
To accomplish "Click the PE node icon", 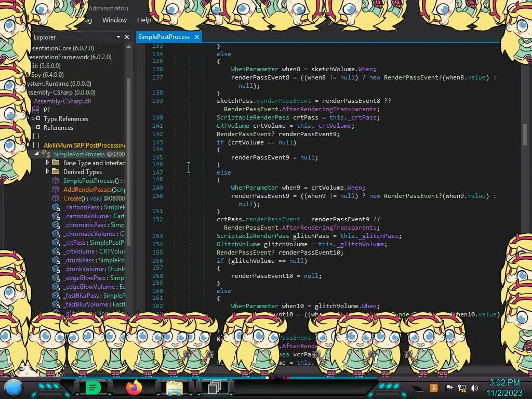I will (x=36, y=110).
